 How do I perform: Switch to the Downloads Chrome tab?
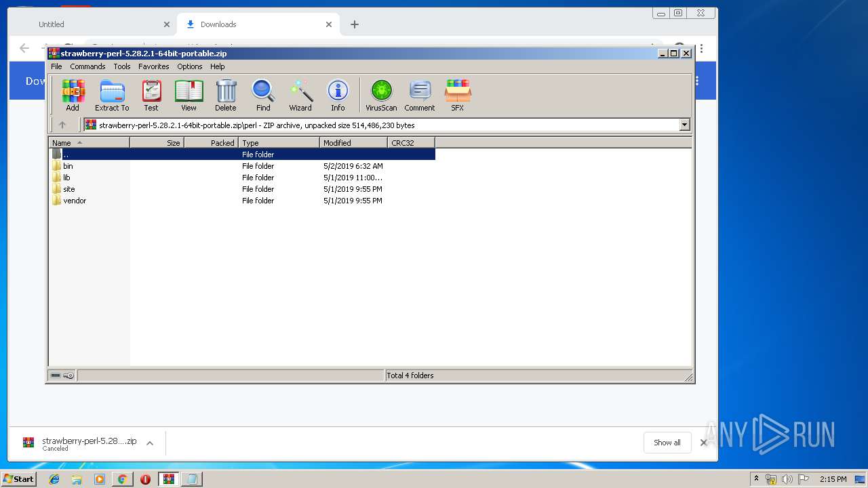[258, 24]
